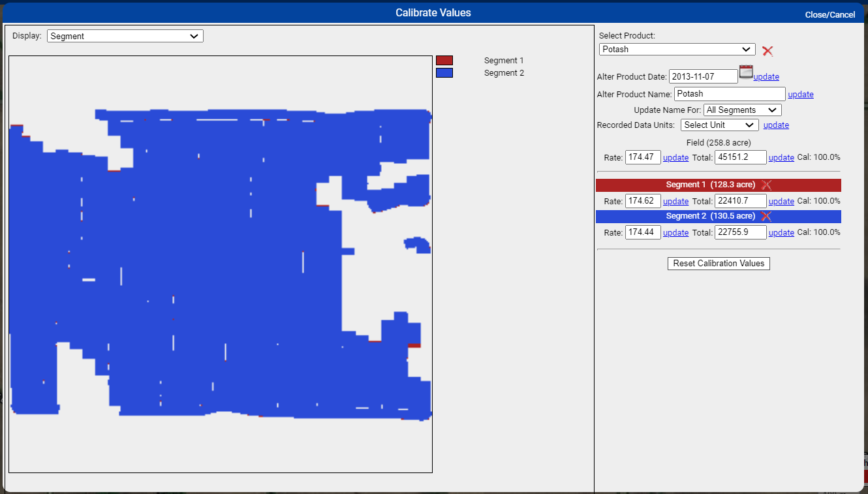The image size is (868, 494).
Task: Open the Select Product dropdown
Action: pyautogui.click(x=677, y=50)
